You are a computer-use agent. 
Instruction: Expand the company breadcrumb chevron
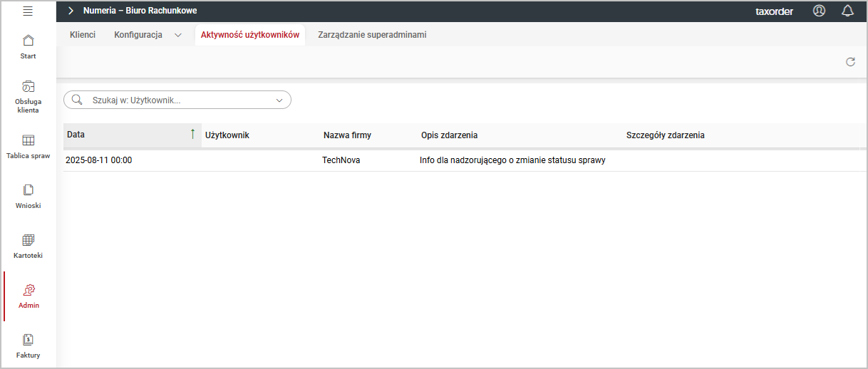[71, 11]
